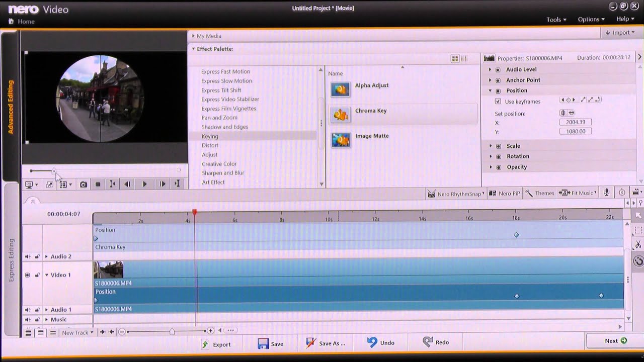Zoom out timeline with minus icon

click(122, 331)
